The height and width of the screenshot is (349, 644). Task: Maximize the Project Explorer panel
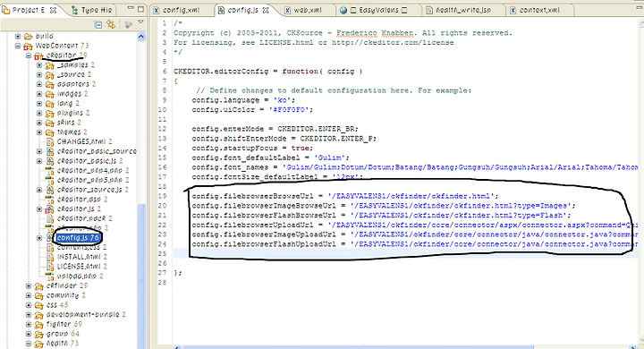tap(140, 9)
